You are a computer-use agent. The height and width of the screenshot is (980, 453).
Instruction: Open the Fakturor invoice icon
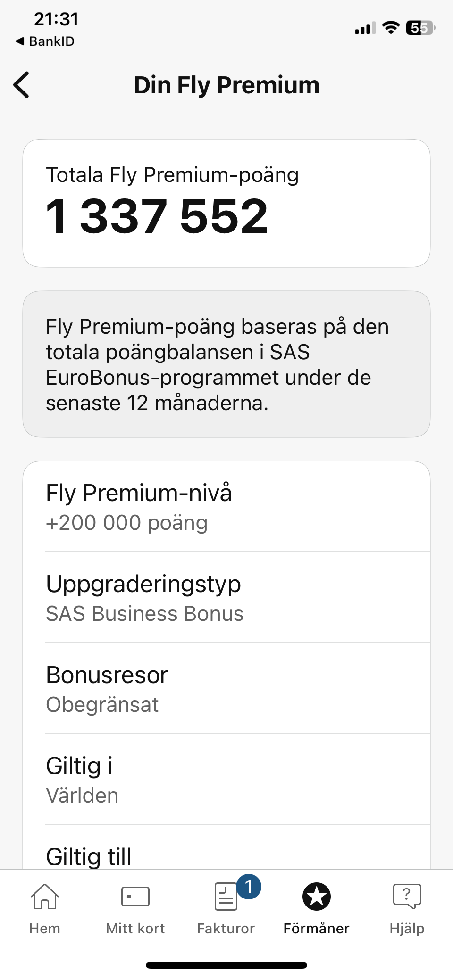click(x=226, y=897)
